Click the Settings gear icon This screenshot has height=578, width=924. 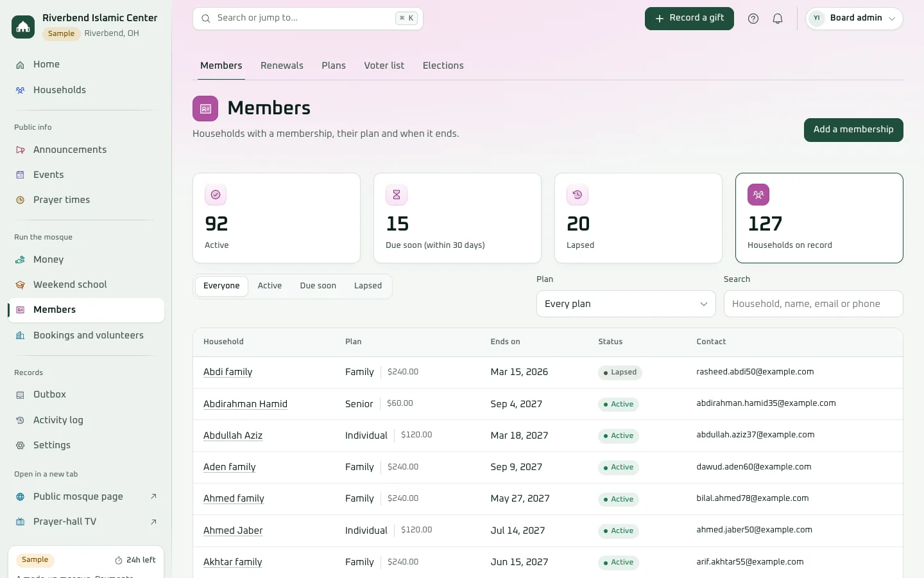click(21, 446)
